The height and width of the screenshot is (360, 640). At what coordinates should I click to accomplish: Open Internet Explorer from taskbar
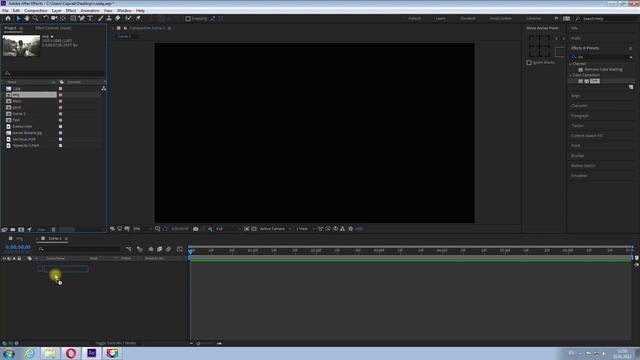(x=29, y=353)
